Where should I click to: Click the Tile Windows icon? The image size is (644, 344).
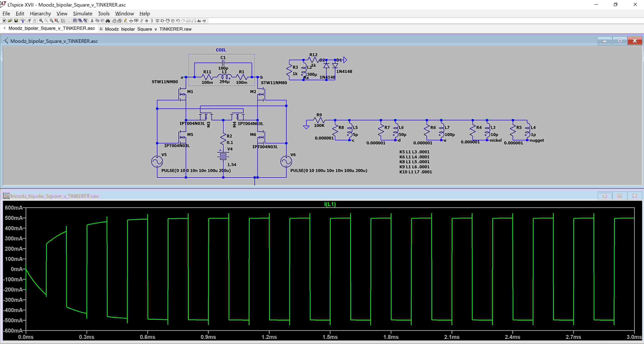[x=75, y=21]
